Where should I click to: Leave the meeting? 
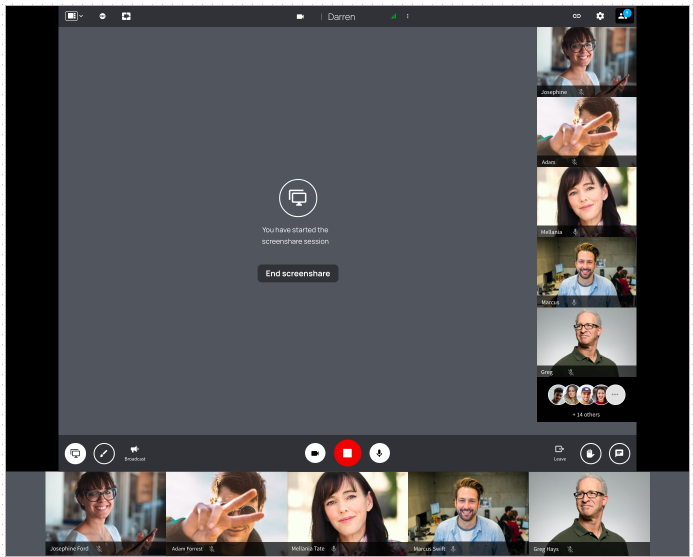click(560, 453)
